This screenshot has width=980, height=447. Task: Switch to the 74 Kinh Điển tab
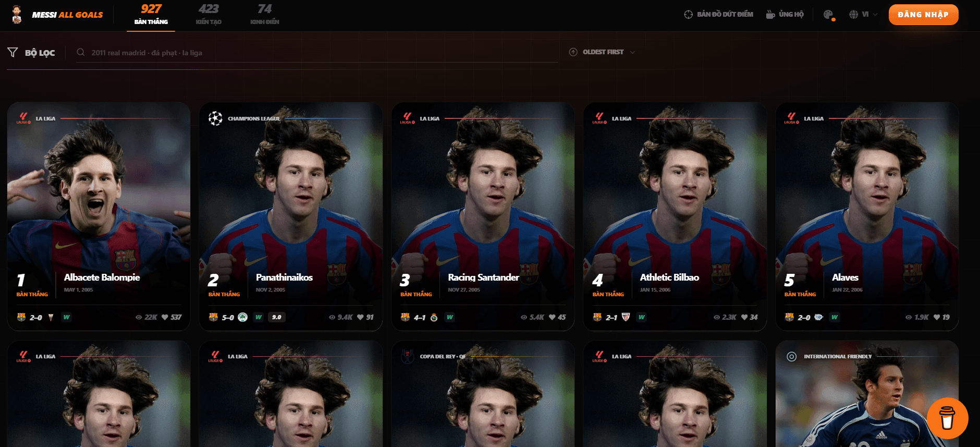click(x=265, y=15)
